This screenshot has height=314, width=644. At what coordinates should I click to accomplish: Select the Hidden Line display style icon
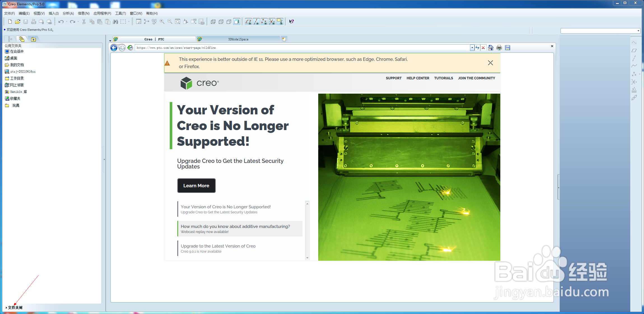tap(221, 22)
